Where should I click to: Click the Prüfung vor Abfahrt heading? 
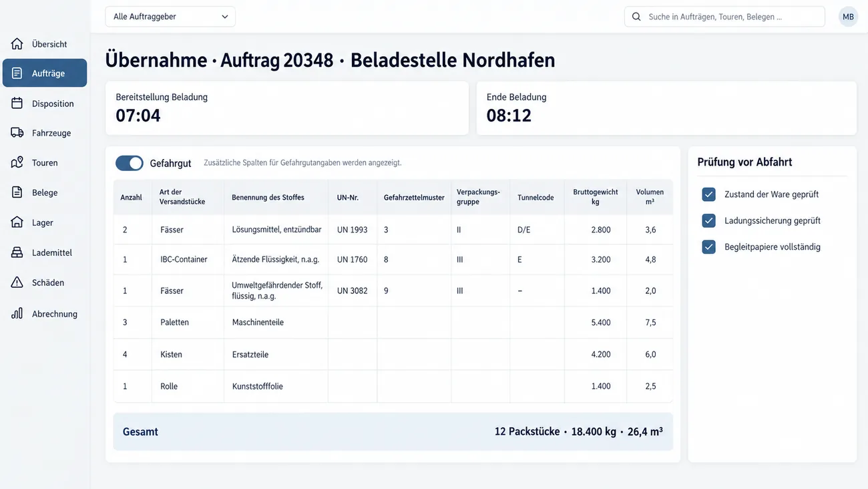pyautogui.click(x=745, y=162)
